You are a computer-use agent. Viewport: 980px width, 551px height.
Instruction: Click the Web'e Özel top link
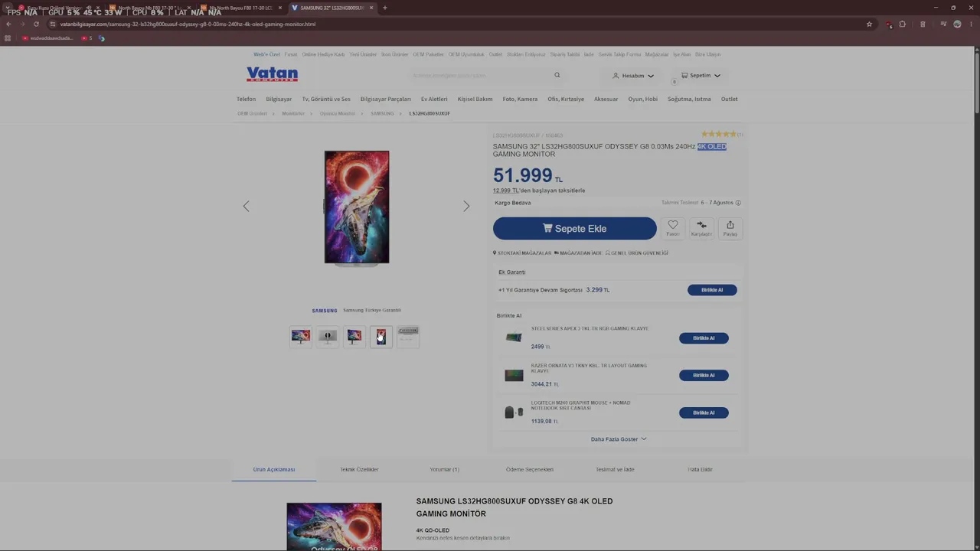click(267, 54)
